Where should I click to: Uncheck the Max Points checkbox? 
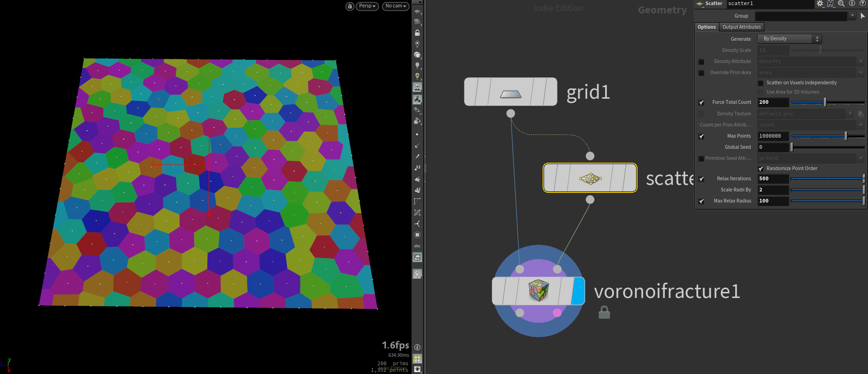[701, 136]
